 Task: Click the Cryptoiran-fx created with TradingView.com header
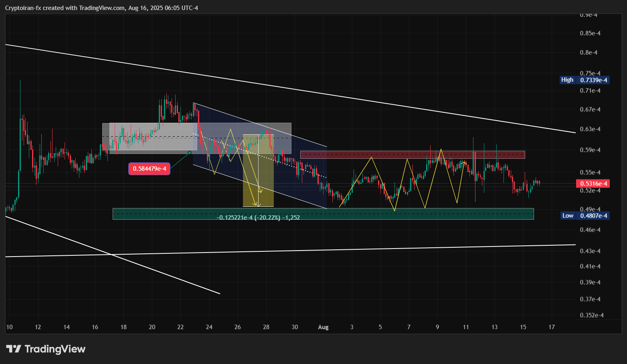pyautogui.click(x=101, y=8)
